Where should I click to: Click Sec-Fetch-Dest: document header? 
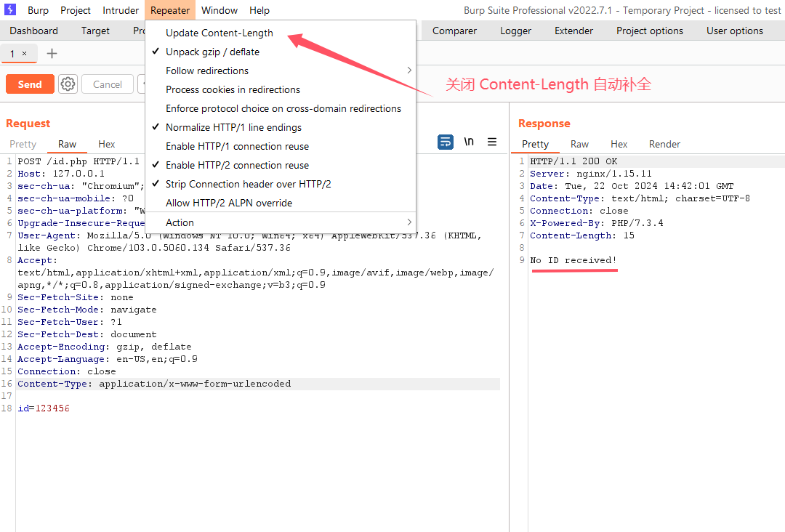pos(87,334)
